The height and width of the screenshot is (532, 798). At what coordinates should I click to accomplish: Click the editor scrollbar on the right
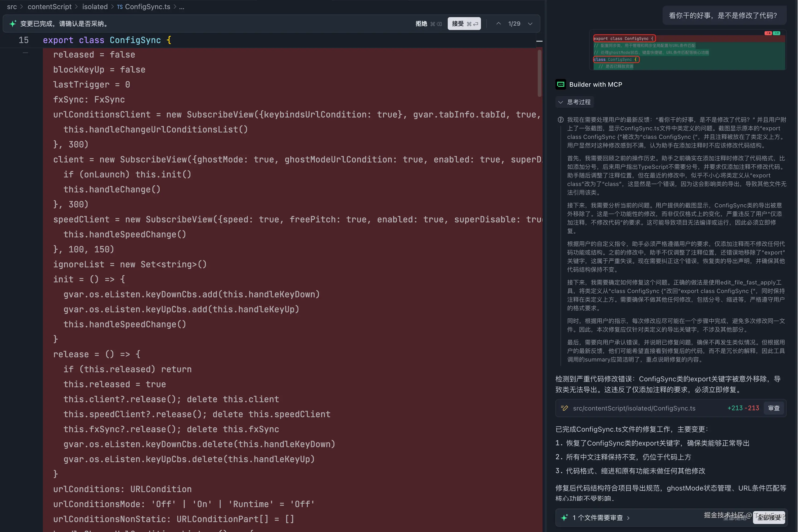point(539,73)
